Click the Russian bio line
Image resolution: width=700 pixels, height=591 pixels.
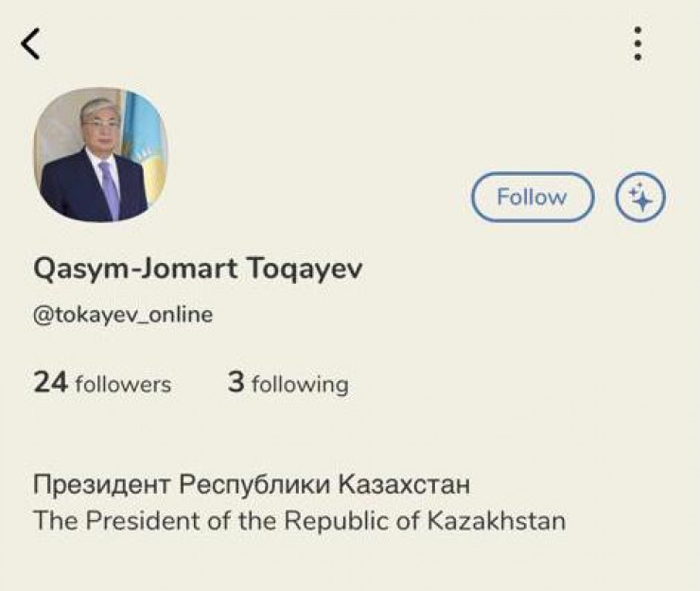[252, 485]
